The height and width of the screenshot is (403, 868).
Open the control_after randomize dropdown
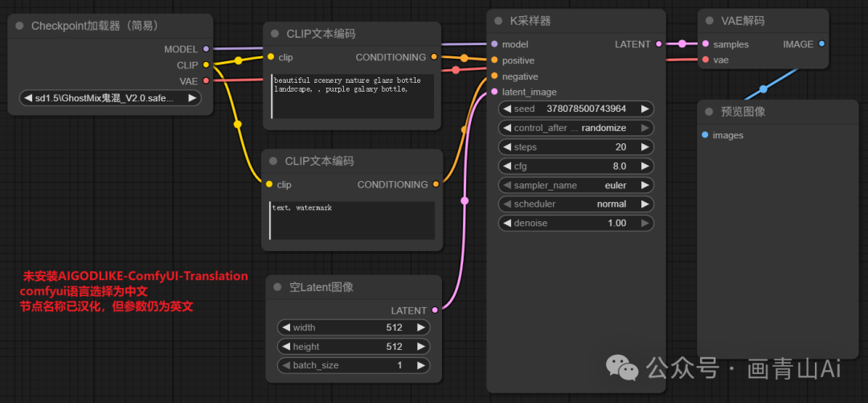coord(576,128)
